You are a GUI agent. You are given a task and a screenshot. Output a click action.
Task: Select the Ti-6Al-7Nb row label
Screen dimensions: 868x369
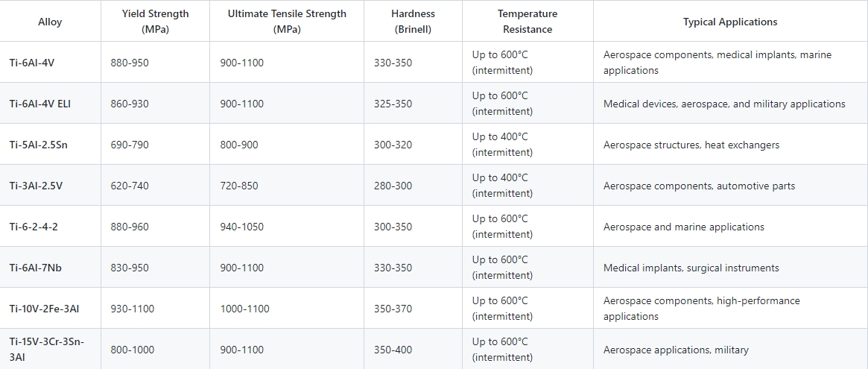36,268
